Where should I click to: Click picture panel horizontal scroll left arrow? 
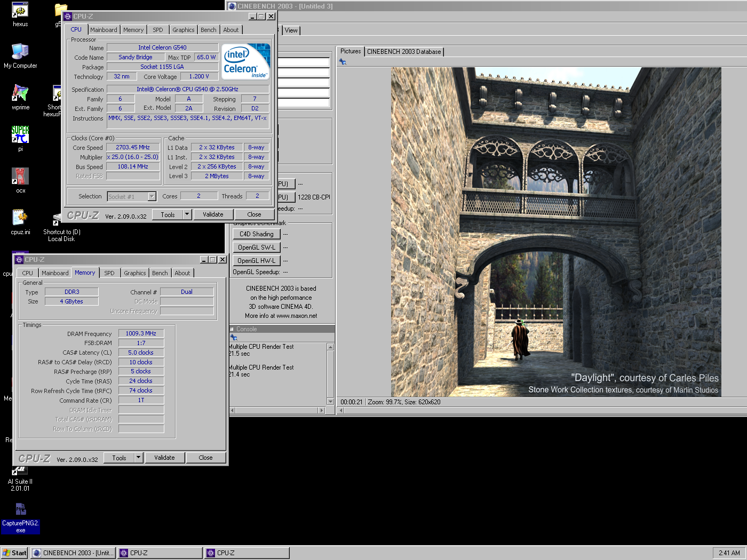pyautogui.click(x=342, y=410)
